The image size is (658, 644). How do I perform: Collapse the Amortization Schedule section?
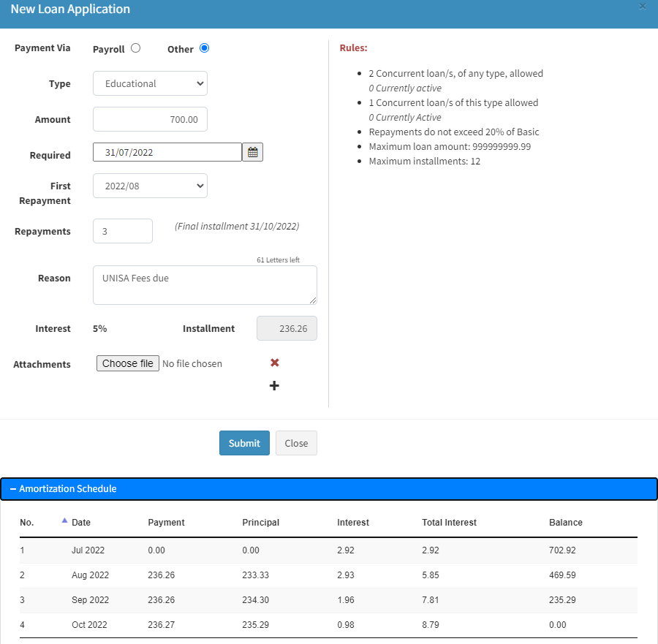pyautogui.click(x=328, y=489)
